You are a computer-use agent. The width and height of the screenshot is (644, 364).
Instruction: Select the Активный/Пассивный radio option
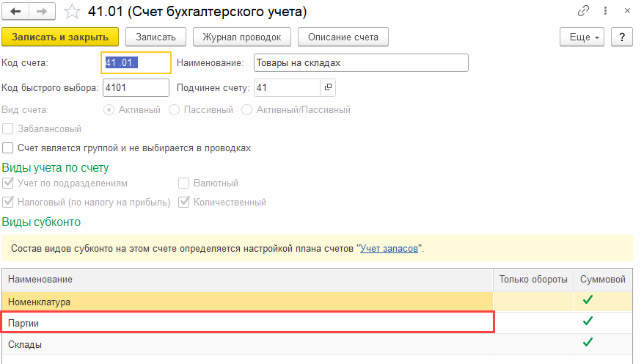[x=247, y=109]
